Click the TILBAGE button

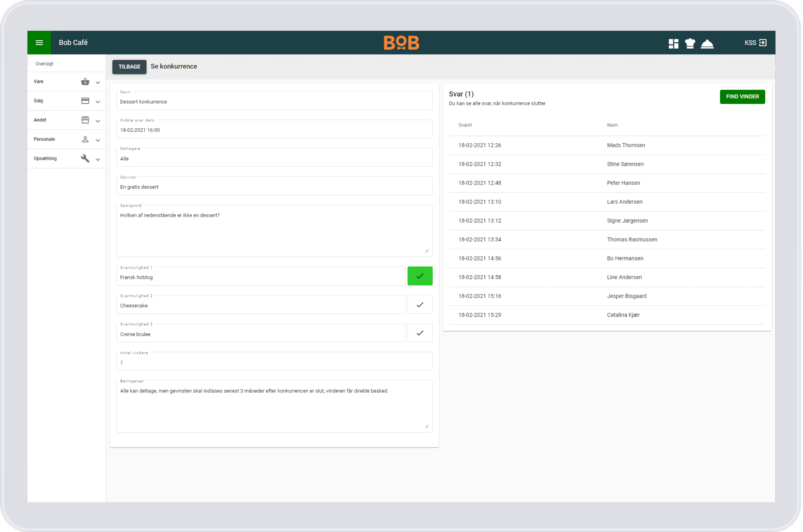(129, 67)
